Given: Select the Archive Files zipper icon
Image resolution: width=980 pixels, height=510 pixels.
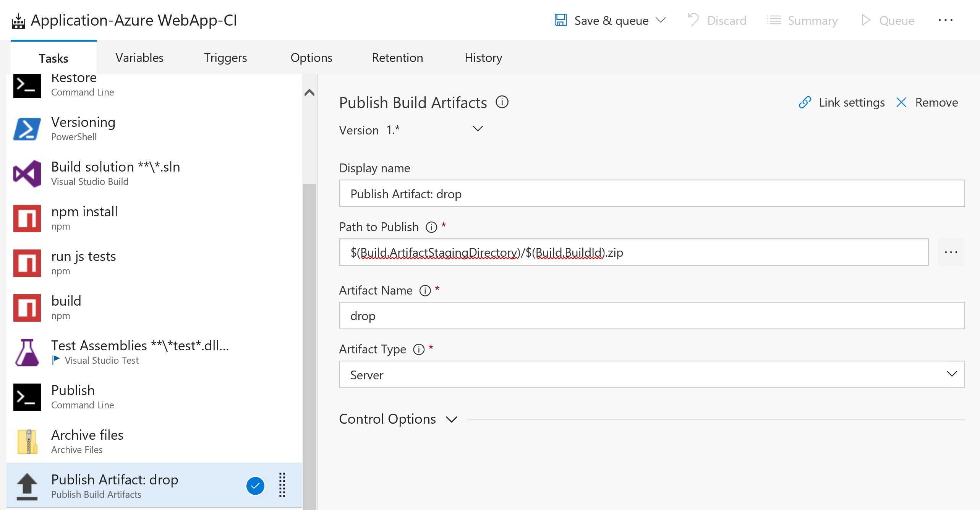Looking at the screenshot, I should [x=27, y=441].
